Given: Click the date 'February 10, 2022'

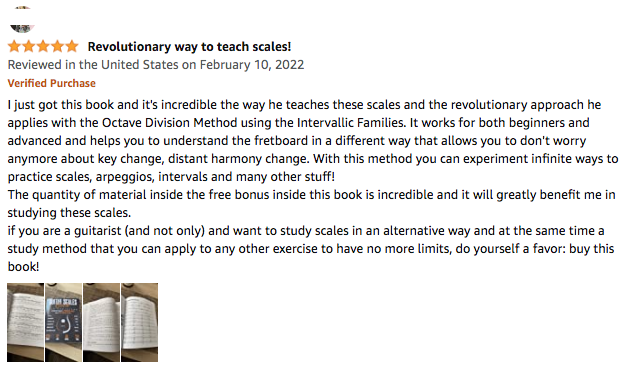Looking at the screenshot, I should (252, 65).
